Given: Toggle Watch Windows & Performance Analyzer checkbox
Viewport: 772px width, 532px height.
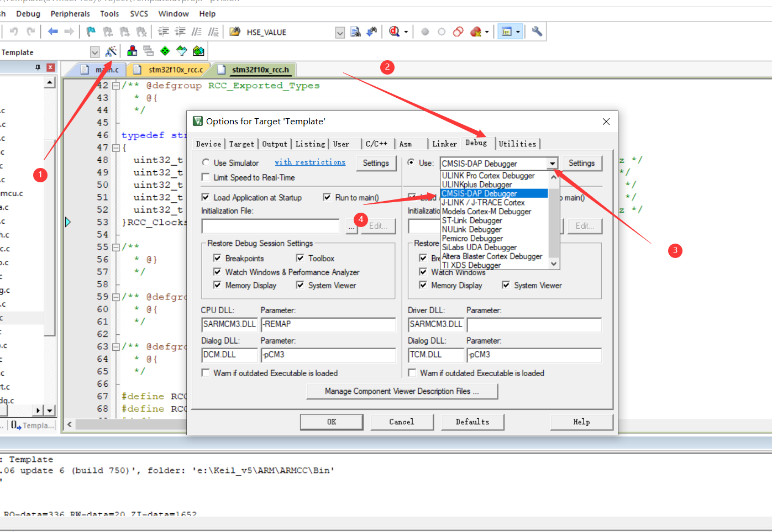Looking at the screenshot, I should pyautogui.click(x=217, y=272).
